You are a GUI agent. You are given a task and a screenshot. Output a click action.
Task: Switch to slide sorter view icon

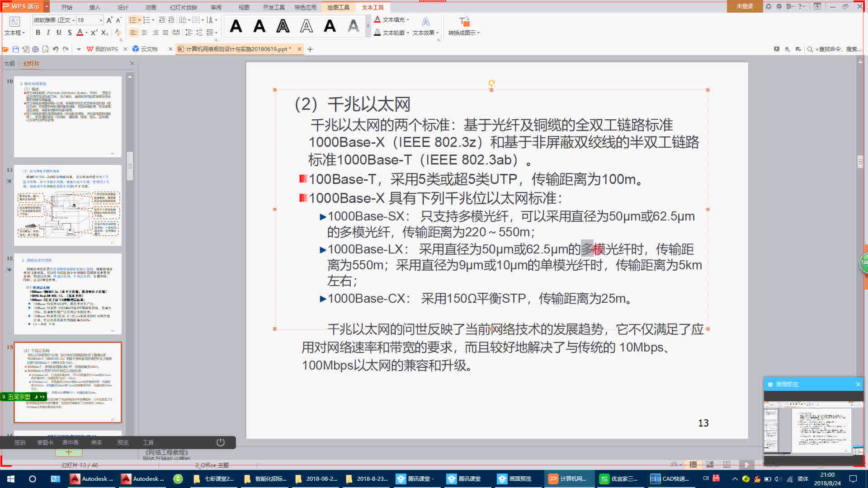[x=710, y=465]
